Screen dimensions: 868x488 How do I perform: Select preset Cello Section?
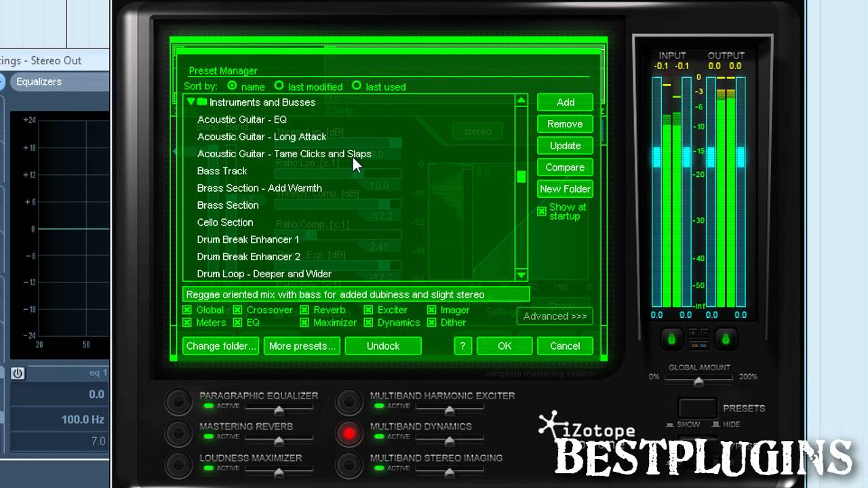coord(225,222)
